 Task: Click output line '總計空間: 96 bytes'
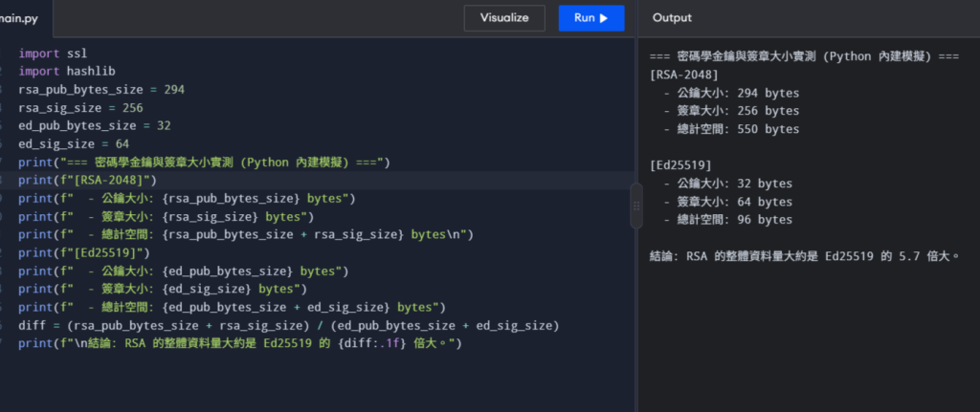coord(728,220)
